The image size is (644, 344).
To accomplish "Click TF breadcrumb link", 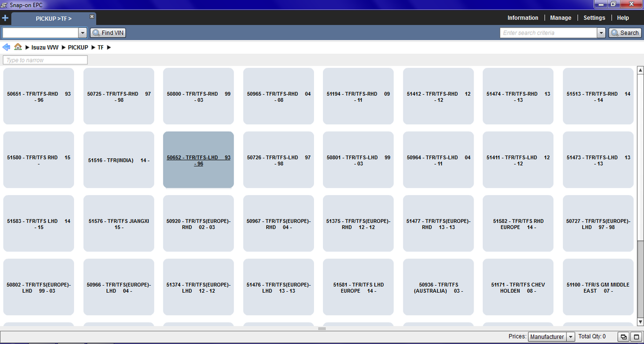I will [x=101, y=47].
